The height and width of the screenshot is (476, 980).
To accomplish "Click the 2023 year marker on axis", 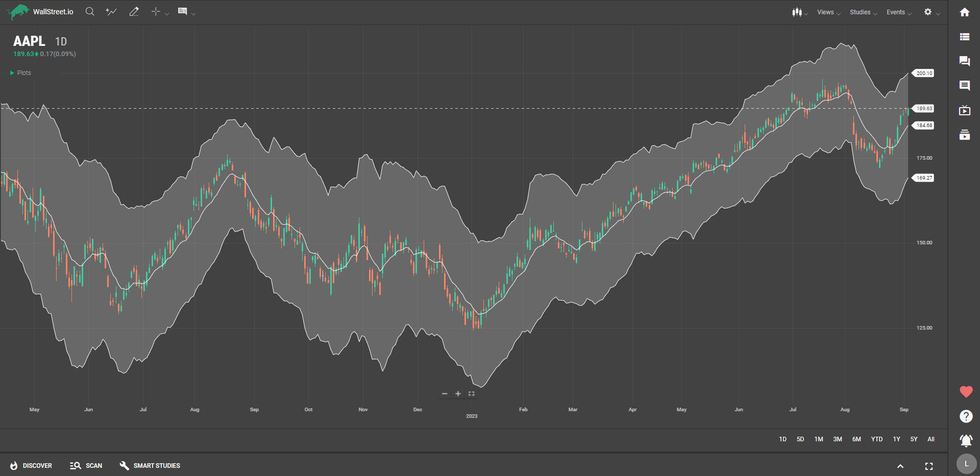I will pyautogui.click(x=472, y=416).
